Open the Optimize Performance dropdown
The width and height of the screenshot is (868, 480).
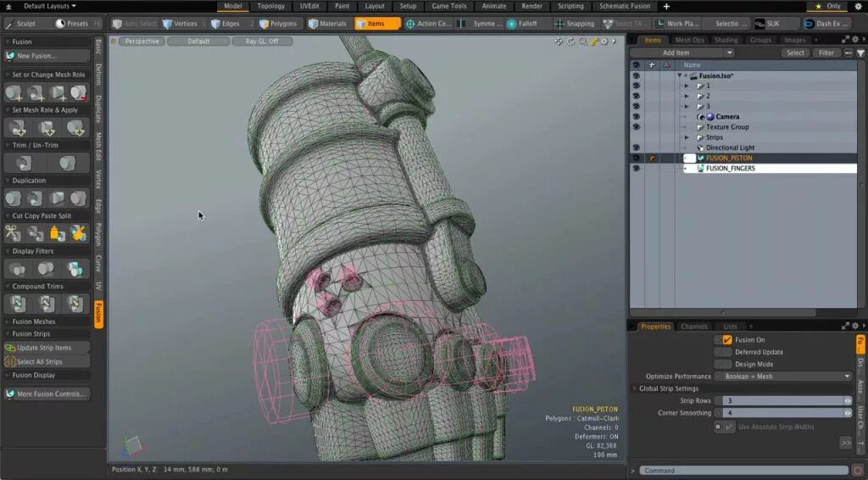coord(782,377)
